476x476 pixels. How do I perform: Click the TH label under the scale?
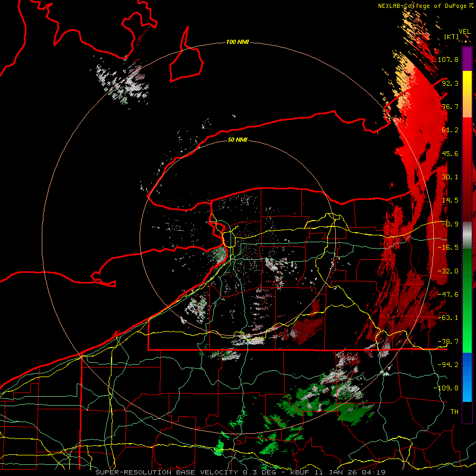pos(454,411)
